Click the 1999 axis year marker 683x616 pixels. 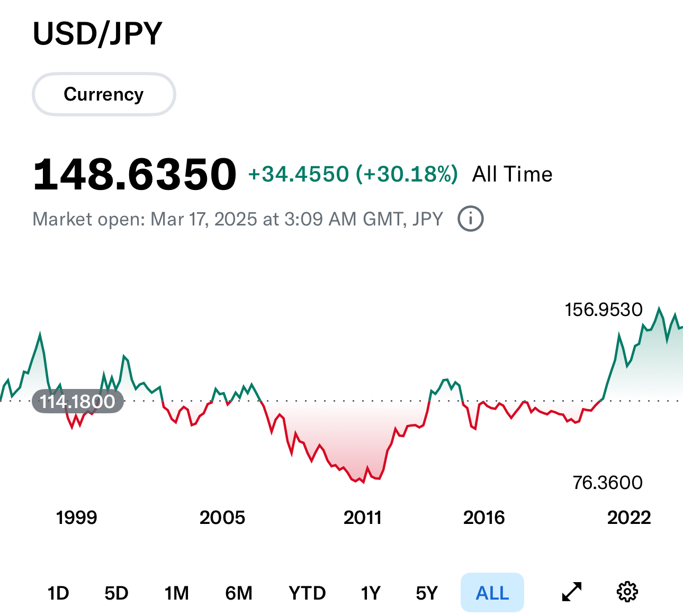pyautogui.click(x=76, y=518)
